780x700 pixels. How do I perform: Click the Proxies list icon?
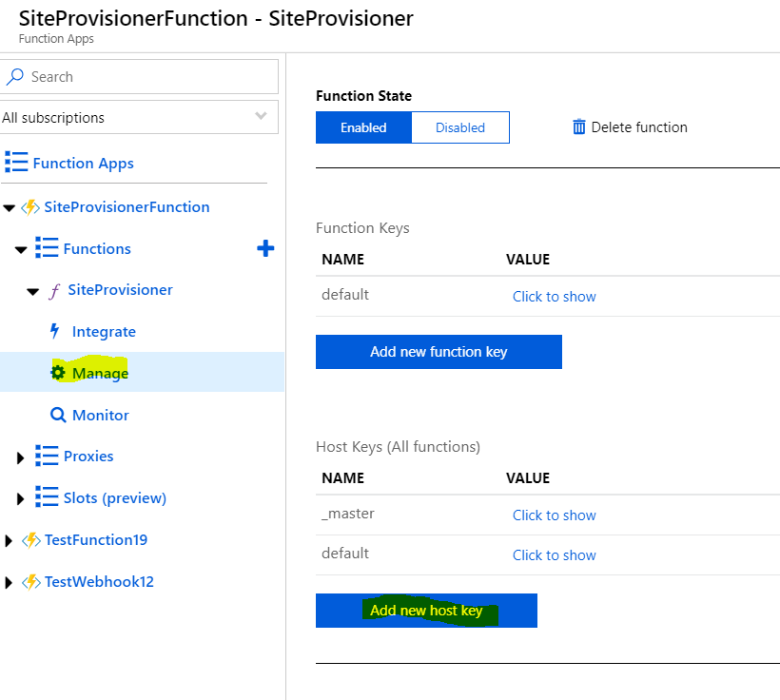[x=47, y=456]
